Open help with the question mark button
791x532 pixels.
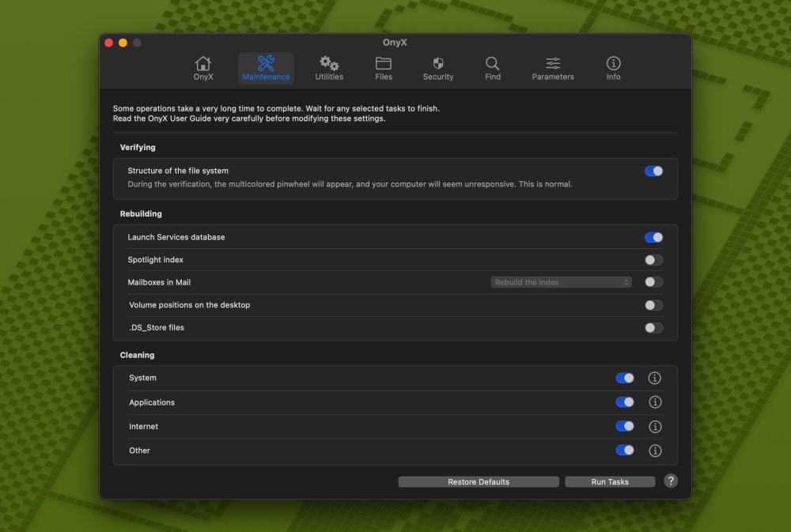point(671,481)
